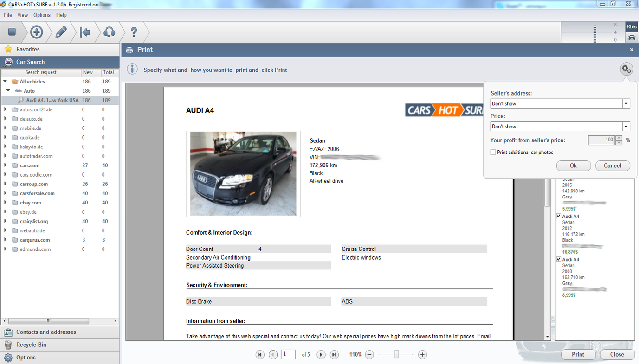The height and width of the screenshot is (364, 639).
Task: Select carsforsale.com tree item
Action: pyautogui.click(x=37, y=193)
